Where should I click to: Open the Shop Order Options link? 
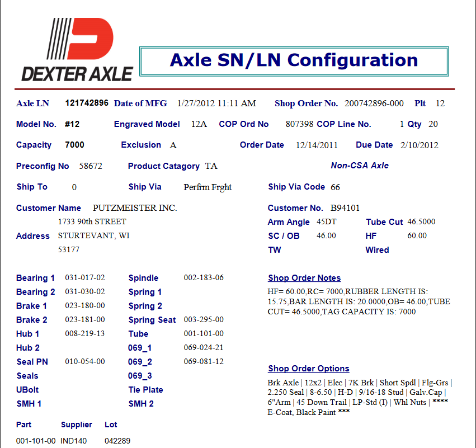pyautogui.click(x=309, y=369)
